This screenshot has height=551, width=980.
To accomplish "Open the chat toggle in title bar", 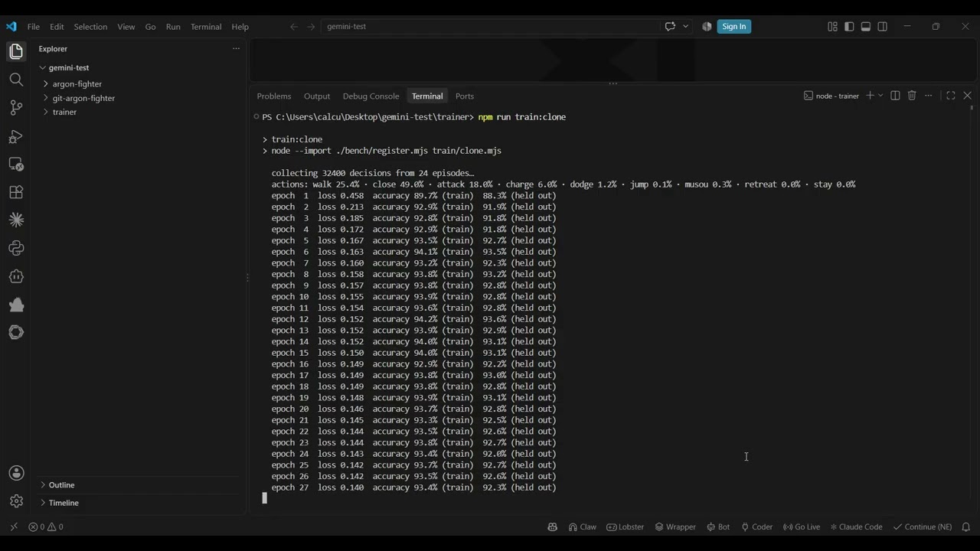I will (670, 26).
